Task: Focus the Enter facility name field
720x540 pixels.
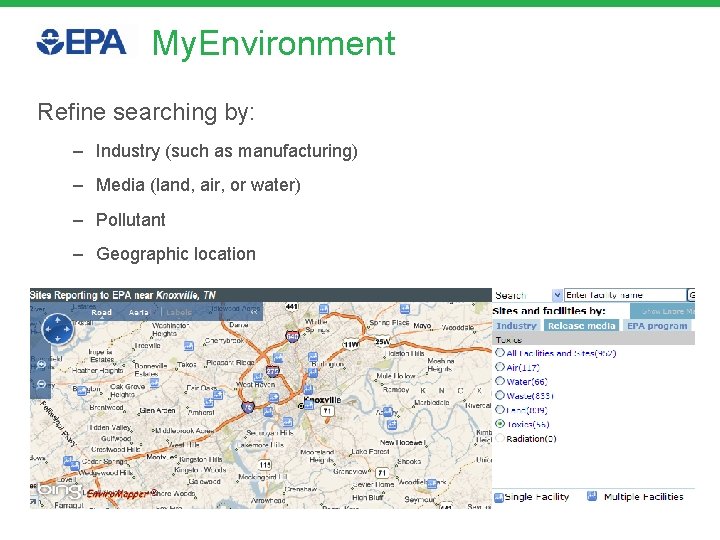Action: coord(625,295)
